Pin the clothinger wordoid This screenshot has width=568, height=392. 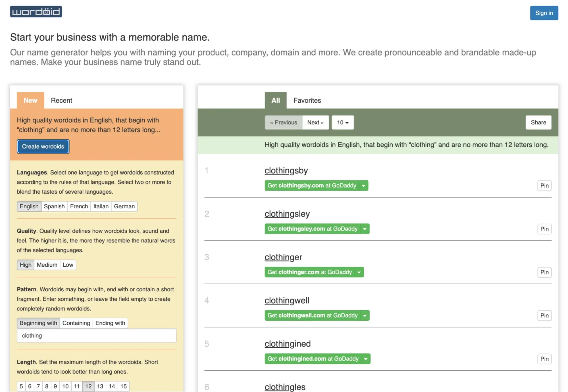(x=544, y=272)
